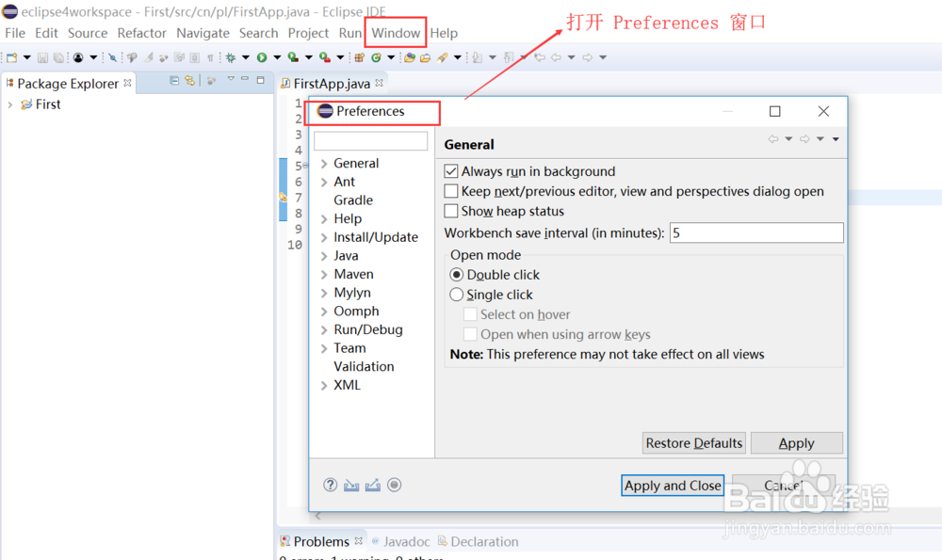The height and width of the screenshot is (560, 942).
Task: Click the export preferences icon
Action: [372, 485]
